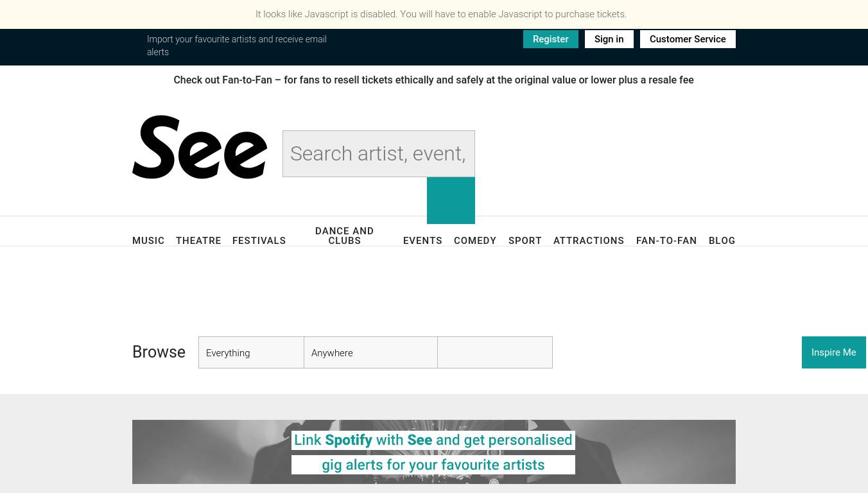Go to Attractions
Image resolution: width=868 pixels, height=493 pixels.
(x=588, y=241)
